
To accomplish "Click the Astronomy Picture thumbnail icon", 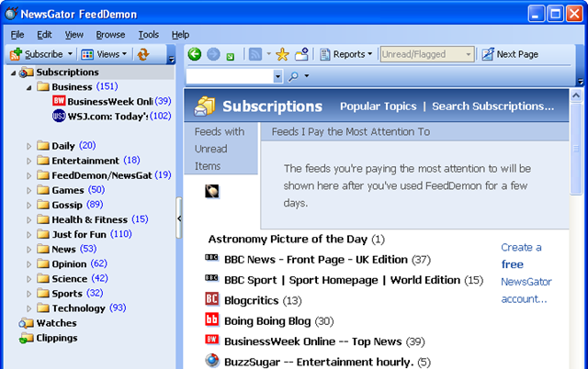I will coord(212,192).
